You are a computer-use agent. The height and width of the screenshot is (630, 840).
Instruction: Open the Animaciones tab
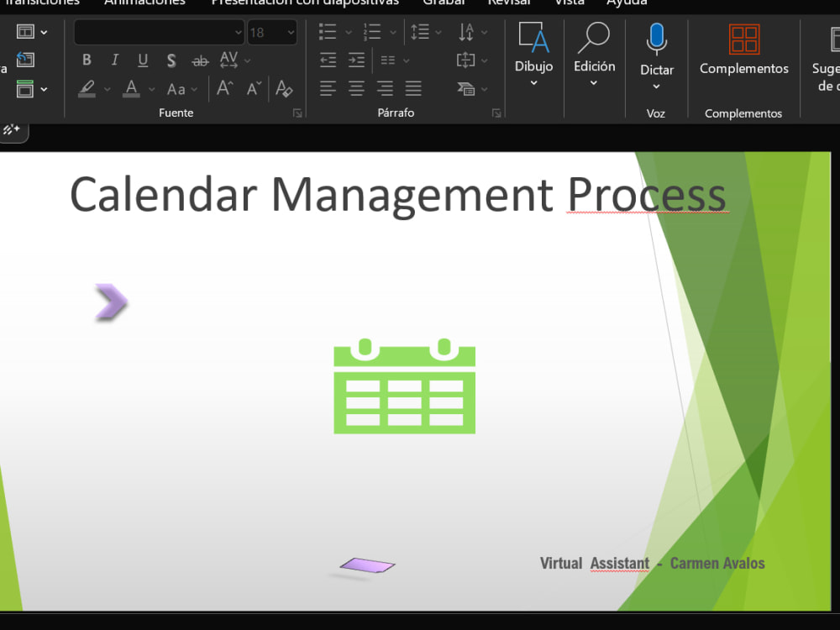point(144,3)
